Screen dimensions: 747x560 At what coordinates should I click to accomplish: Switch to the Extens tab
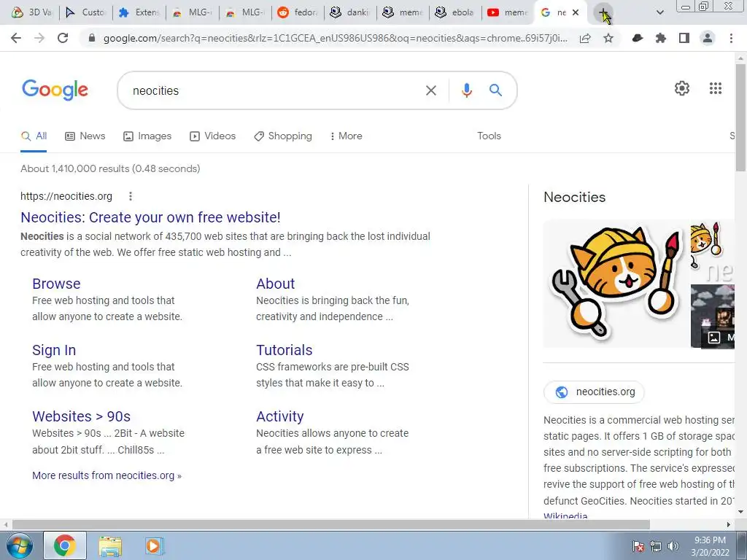[139, 12]
